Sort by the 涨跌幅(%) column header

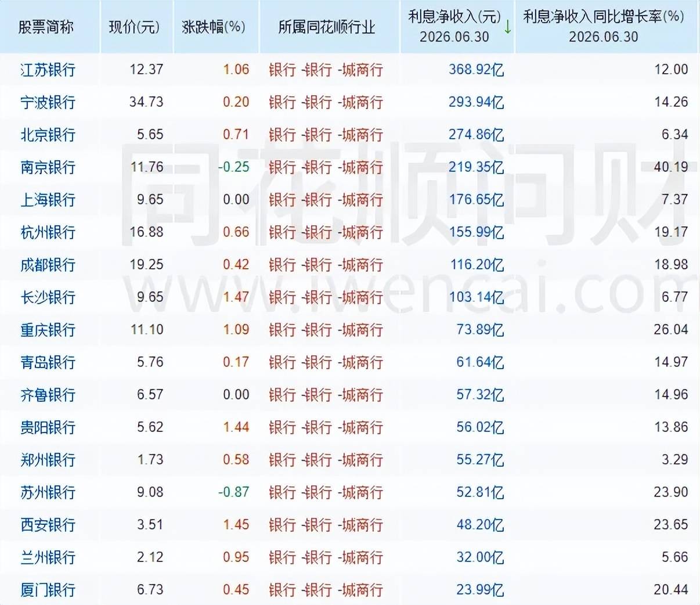pyautogui.click(x=214, y=27)
